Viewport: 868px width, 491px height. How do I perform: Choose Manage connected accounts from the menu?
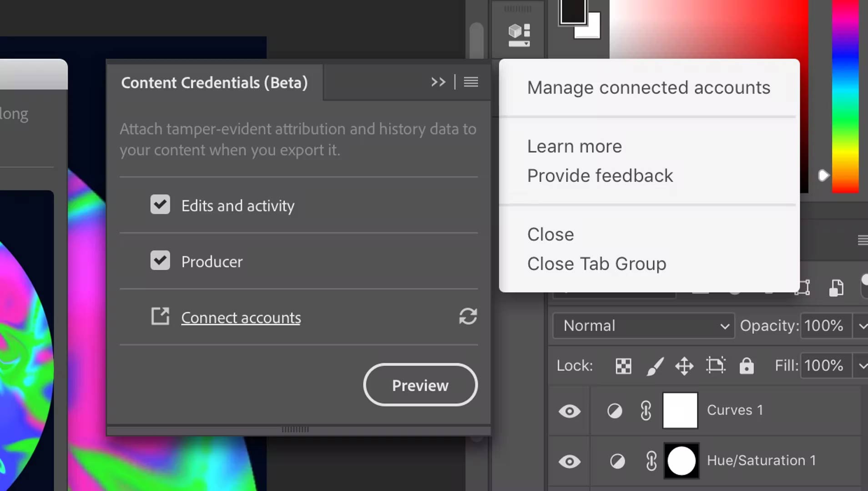(x=648, y=88)
